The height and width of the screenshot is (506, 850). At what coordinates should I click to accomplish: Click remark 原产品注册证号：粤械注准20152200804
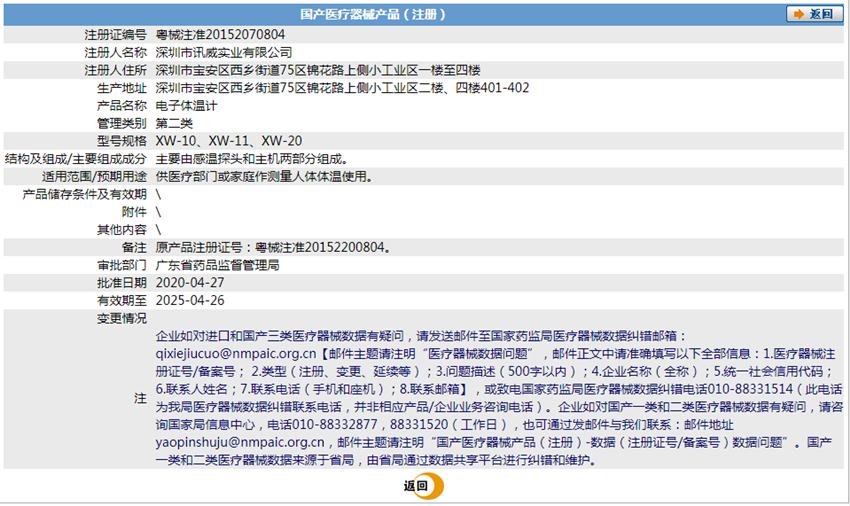coord(273,248)
